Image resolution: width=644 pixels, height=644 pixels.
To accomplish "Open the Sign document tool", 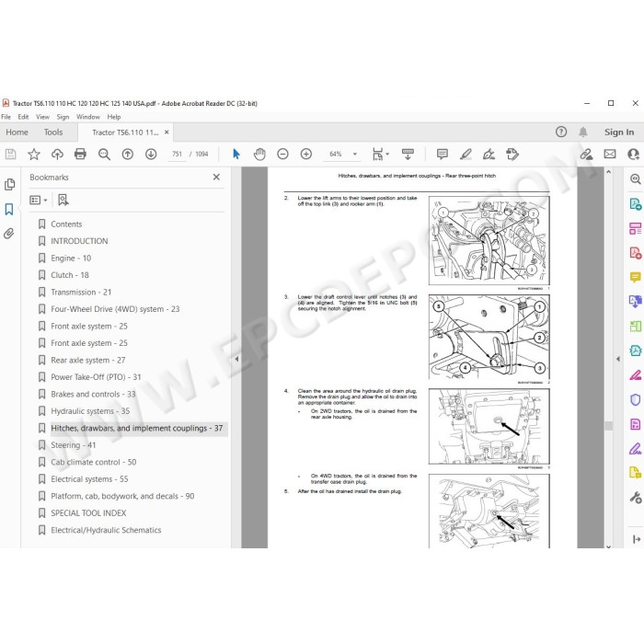I will pyautogui.click(x=489, y=155).
